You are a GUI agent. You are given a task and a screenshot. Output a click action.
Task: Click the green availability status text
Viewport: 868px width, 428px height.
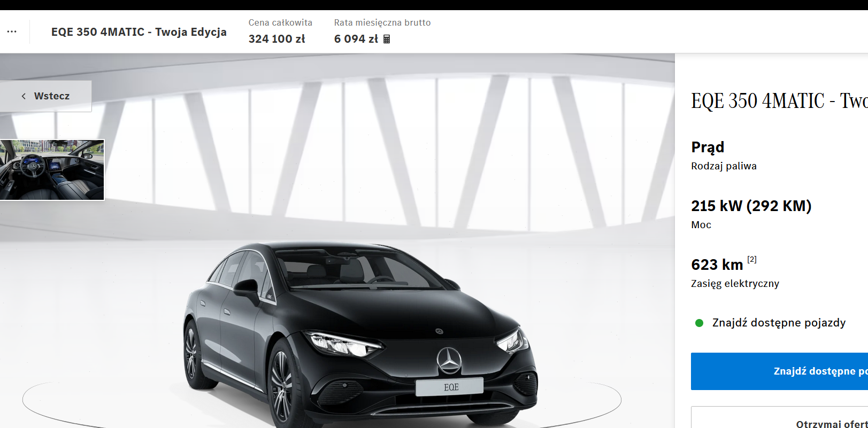(779, 323)
